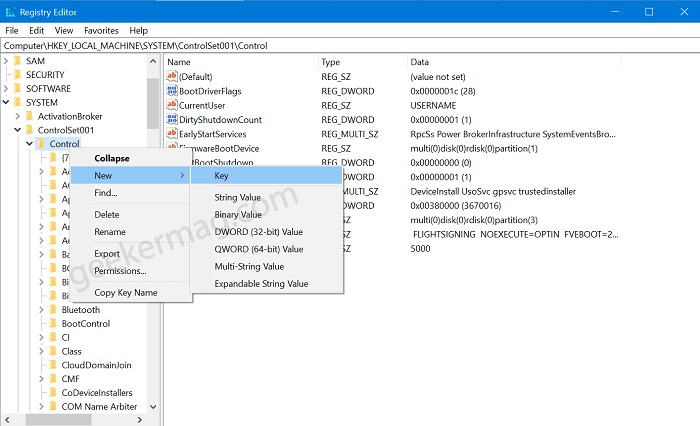Select DWORD (32-bit) Value option

(258, 232)
